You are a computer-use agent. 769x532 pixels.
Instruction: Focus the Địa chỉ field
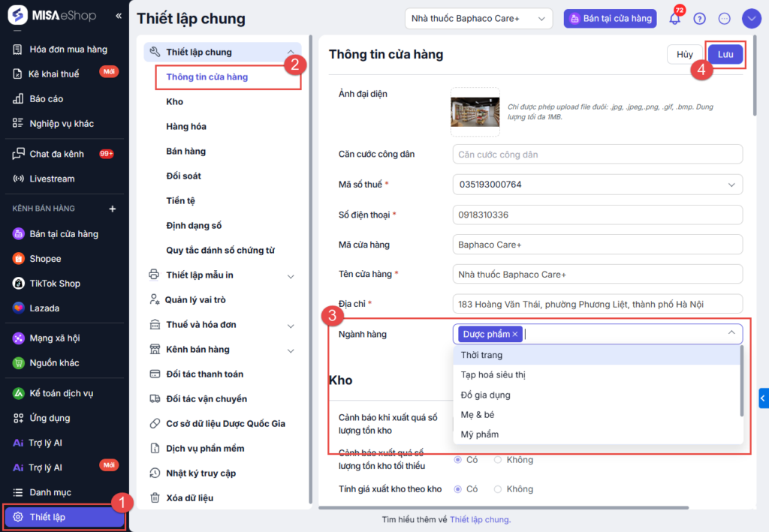coord(597,304)
